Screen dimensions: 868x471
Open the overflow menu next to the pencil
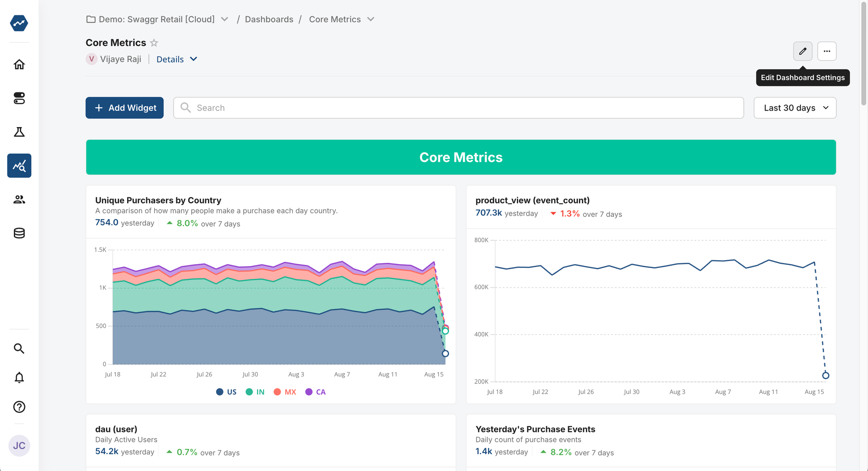point(827,51)
